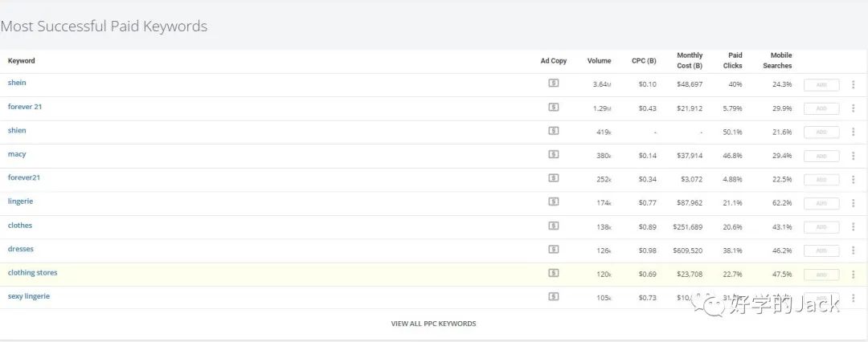Image resolution: width=868 pixels, height=342 pixels.
Task: Open the clothing stores keyword link
Action: (x=32, y=273)
